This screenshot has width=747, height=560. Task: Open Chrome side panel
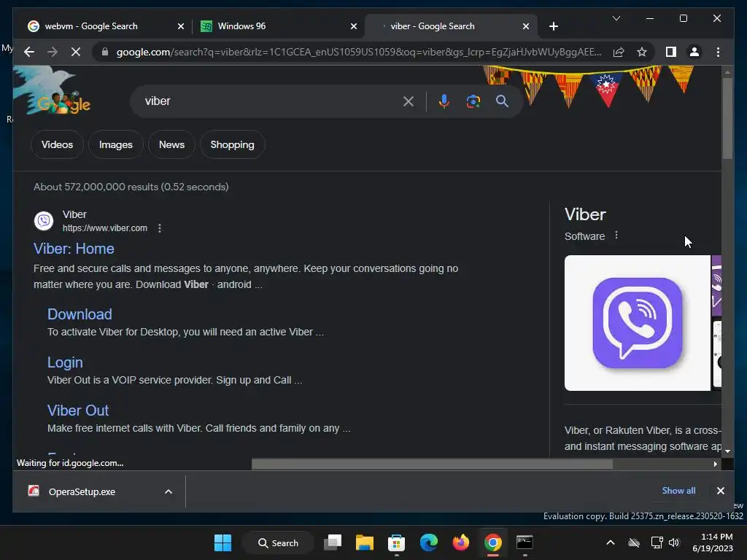[671, 52]
